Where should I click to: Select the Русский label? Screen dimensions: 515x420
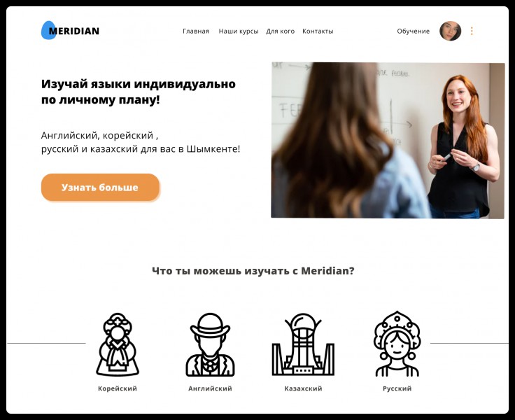[397, 388]
